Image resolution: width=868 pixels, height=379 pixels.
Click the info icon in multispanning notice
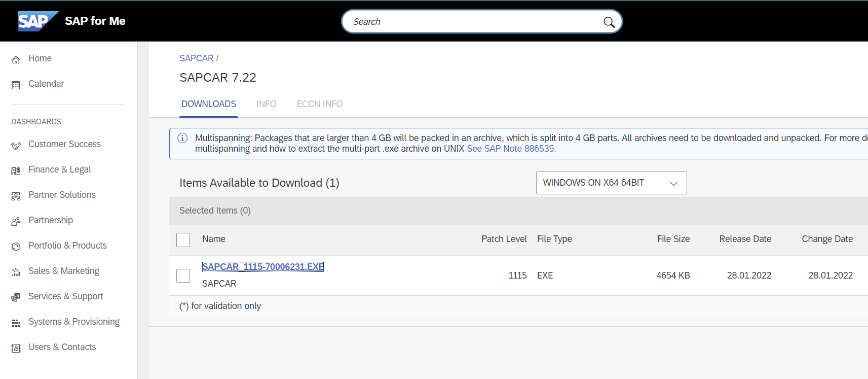point(182,138)
